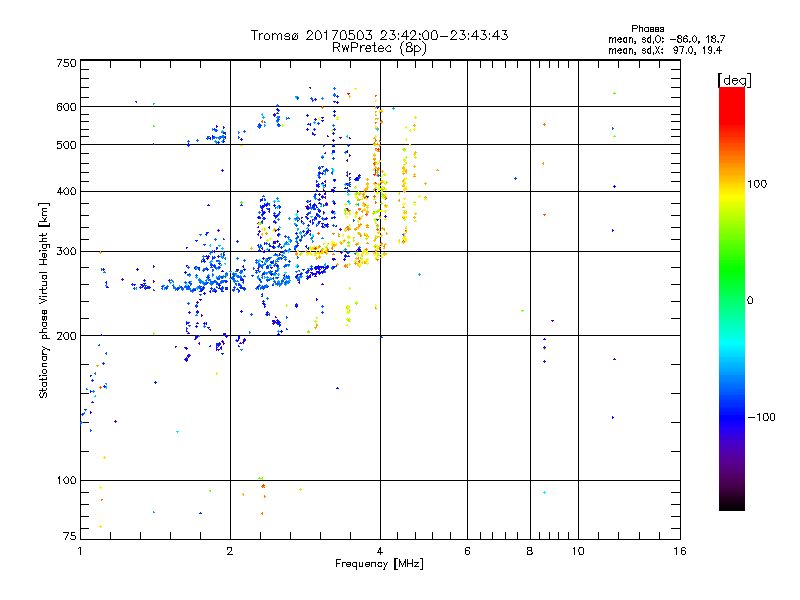Screen dimensions: 800x600
Task: Click the x-axis tick label '8'
Action: click(x=530, y=551)
